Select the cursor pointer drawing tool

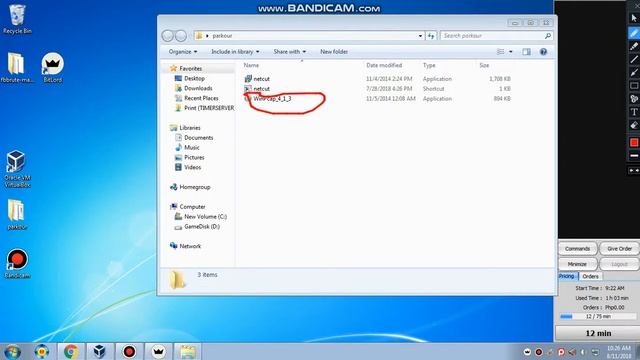pyautogui.click(x=634, y=18)
